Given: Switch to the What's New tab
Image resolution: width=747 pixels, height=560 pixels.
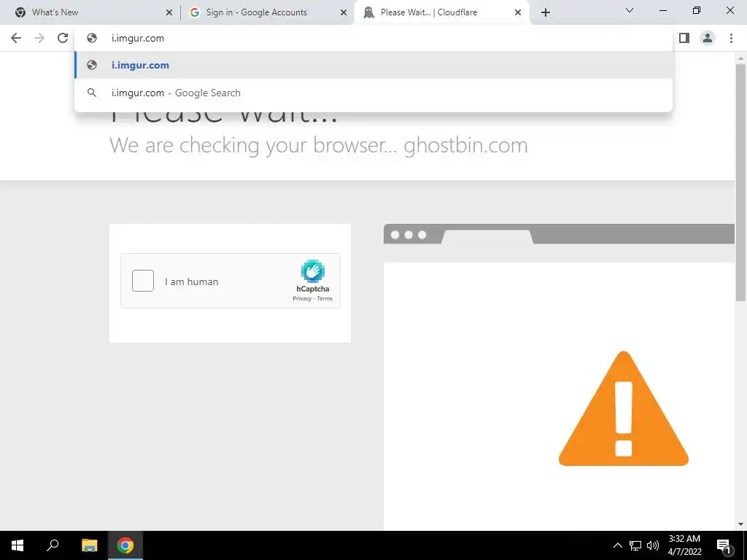Looking at the screenshot, I should pos(91,12).
